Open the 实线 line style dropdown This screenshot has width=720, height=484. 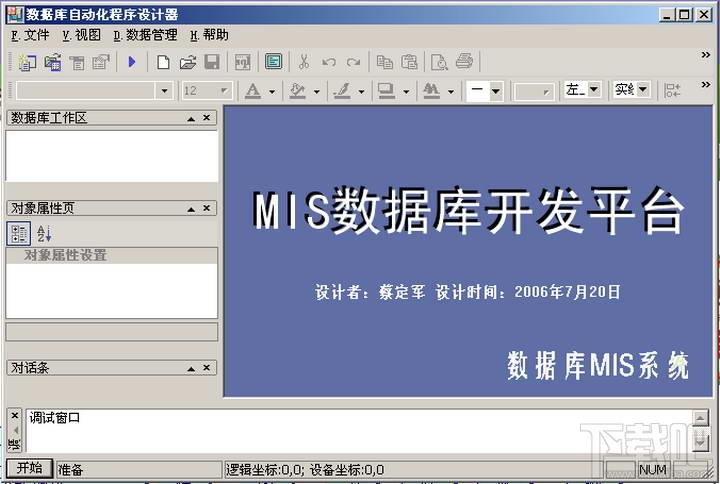tap(643, 89)
